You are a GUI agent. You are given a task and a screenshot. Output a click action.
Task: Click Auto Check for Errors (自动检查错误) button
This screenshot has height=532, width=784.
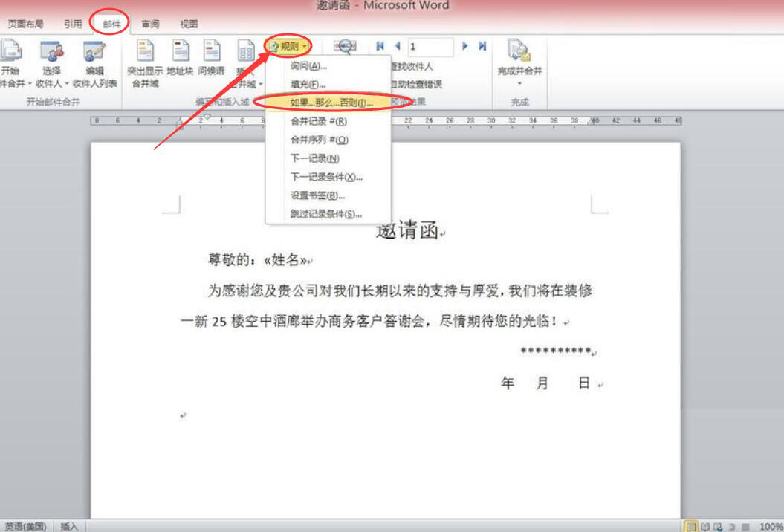pyautogui.click(x=416, y=85)
